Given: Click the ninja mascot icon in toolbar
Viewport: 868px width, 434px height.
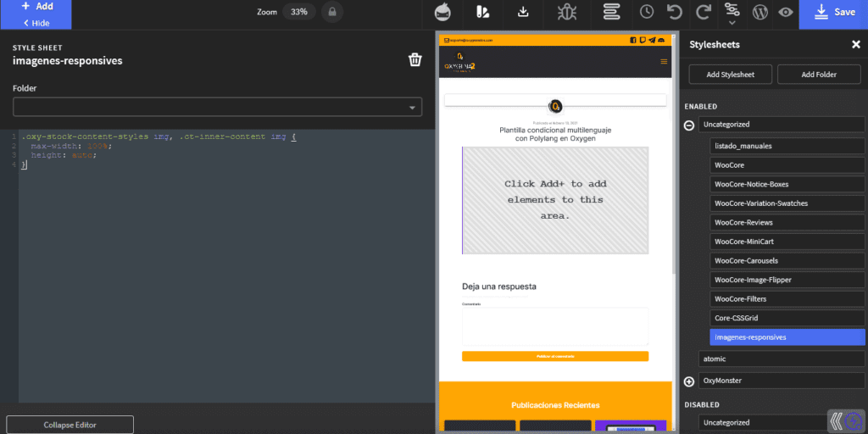Looking at the screenshot, I should pos(442,12).
